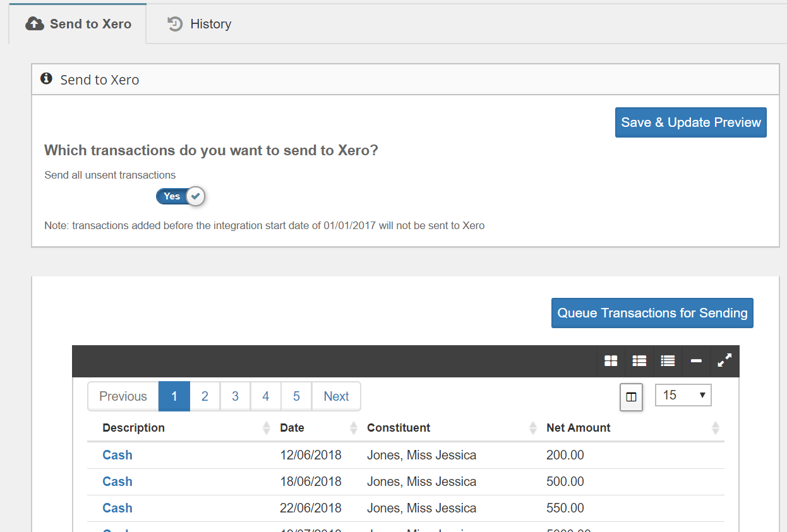This screenshot has width=787, height=532.
Task: Go to Previous page
Action: (x=123, y=396)
